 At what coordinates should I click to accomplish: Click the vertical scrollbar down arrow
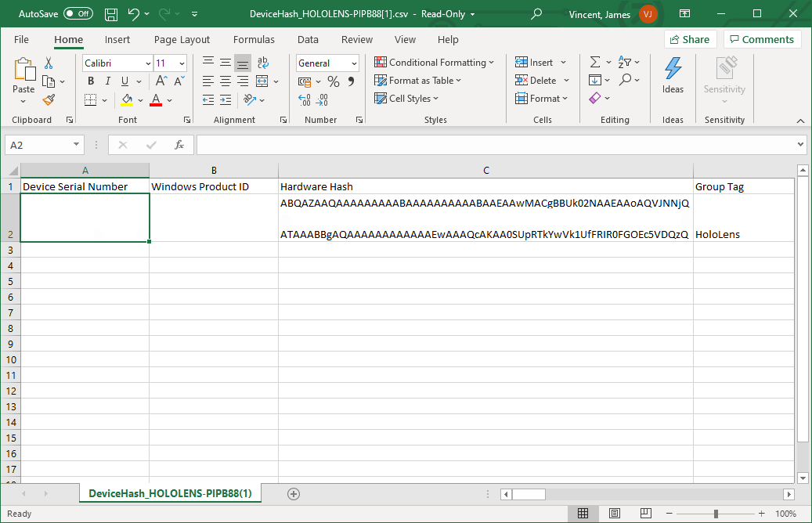pos(803,478)
